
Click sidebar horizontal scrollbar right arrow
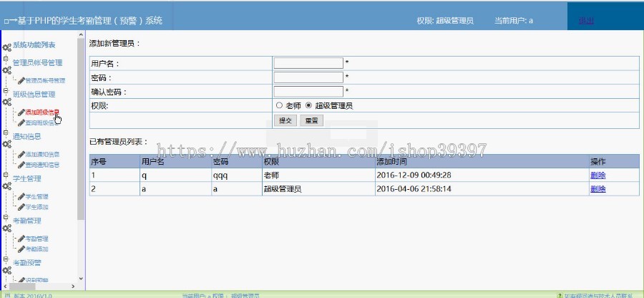point(73,286)
